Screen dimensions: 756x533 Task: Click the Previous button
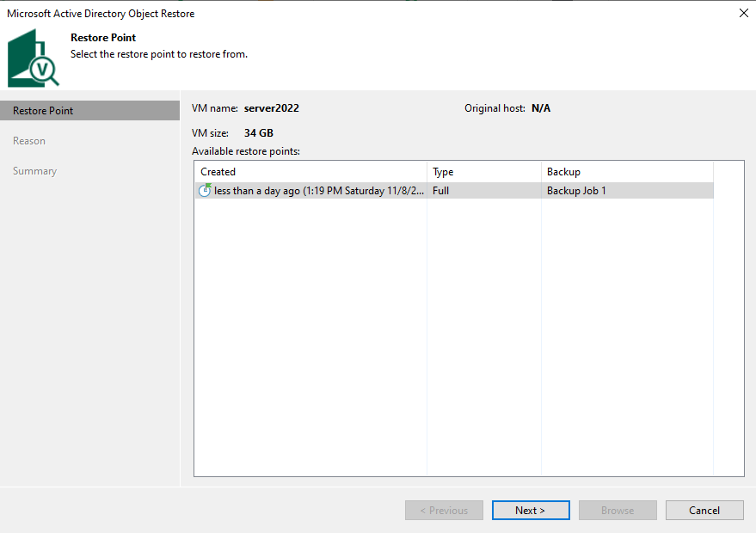click(x=444, y=511)
